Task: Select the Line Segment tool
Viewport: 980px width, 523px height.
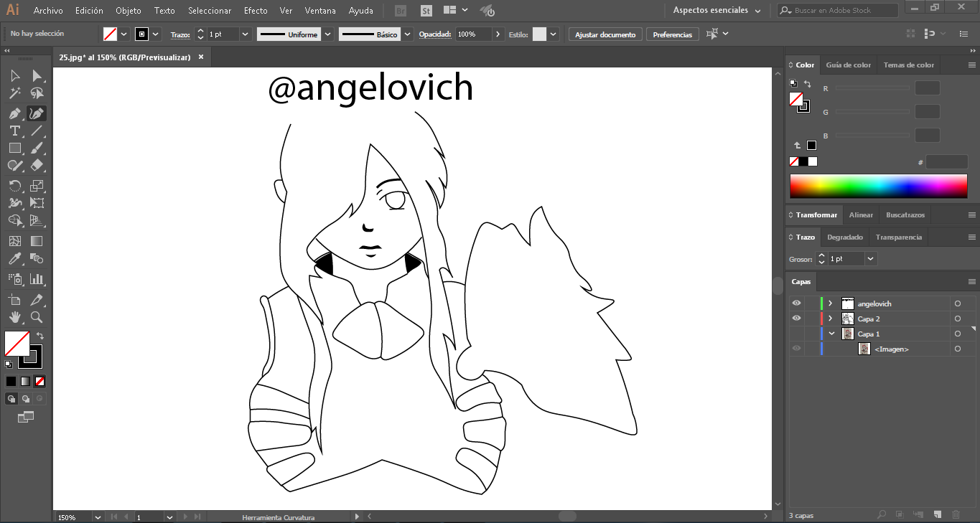Action: pos(37,131)
